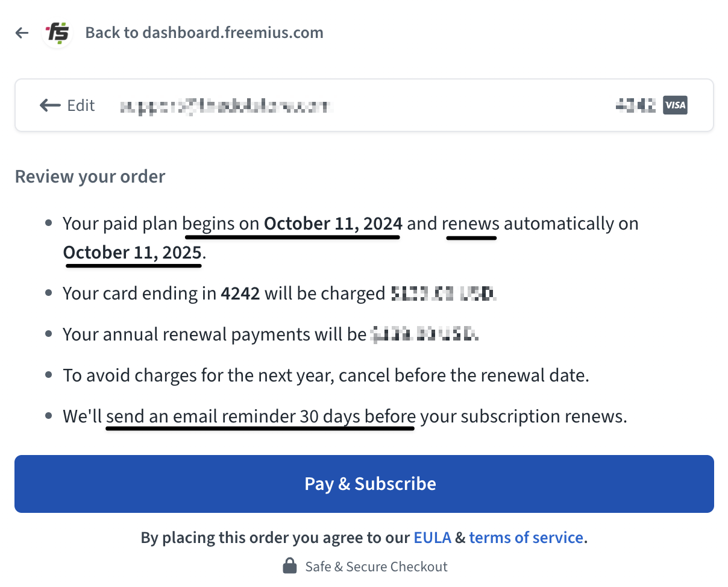
Task: Click the VISA card badge icon
Action: point(675,105)
